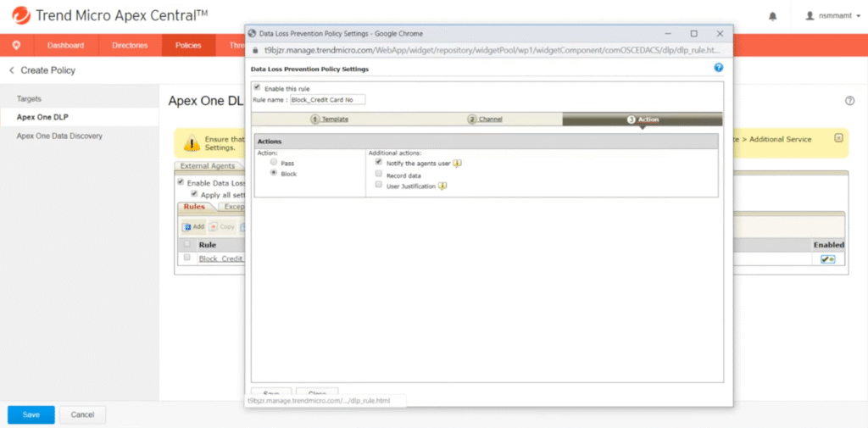
Task: Click the Cancel button at the bottom
Action: [x=82, y=414]
